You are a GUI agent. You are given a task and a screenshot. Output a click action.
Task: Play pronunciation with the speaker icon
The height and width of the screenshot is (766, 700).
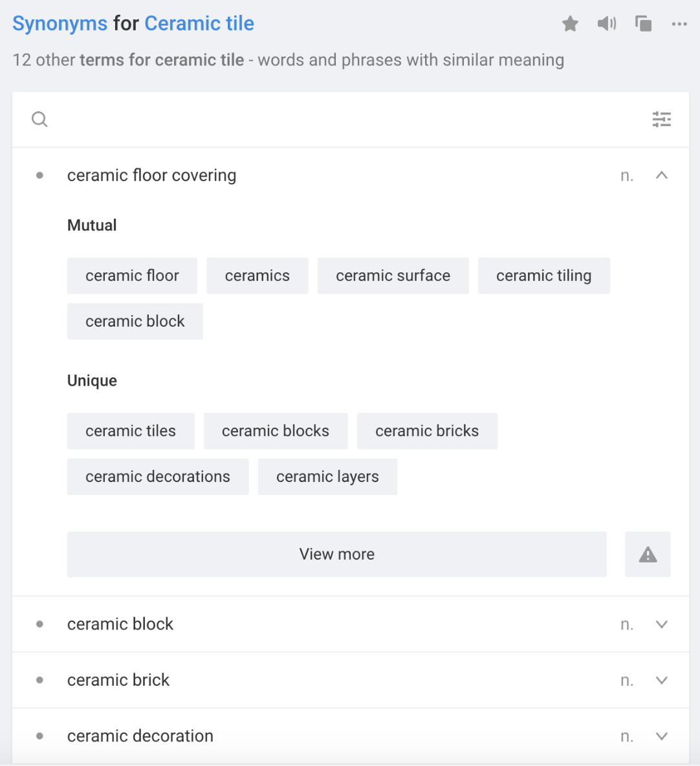coord(606,24)
